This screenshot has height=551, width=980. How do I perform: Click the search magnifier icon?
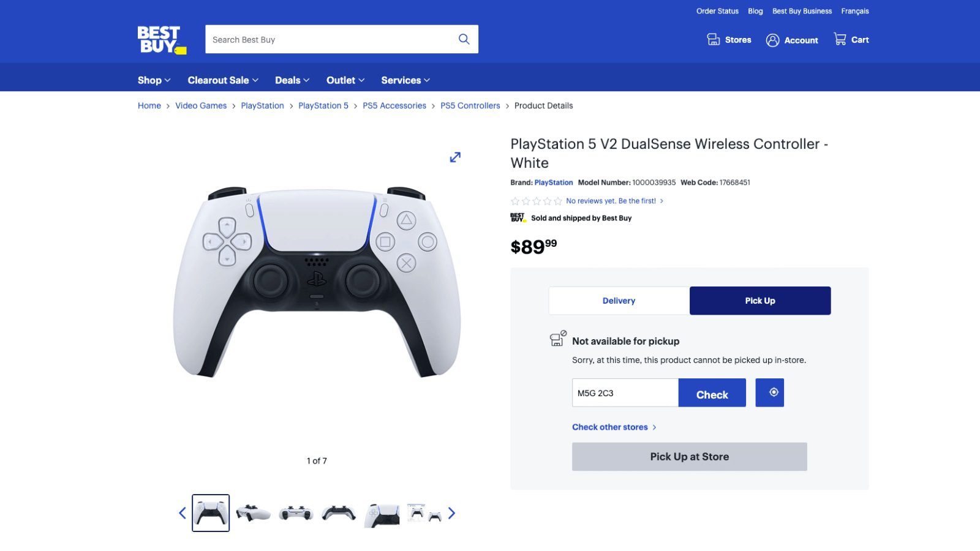[464, 39]
